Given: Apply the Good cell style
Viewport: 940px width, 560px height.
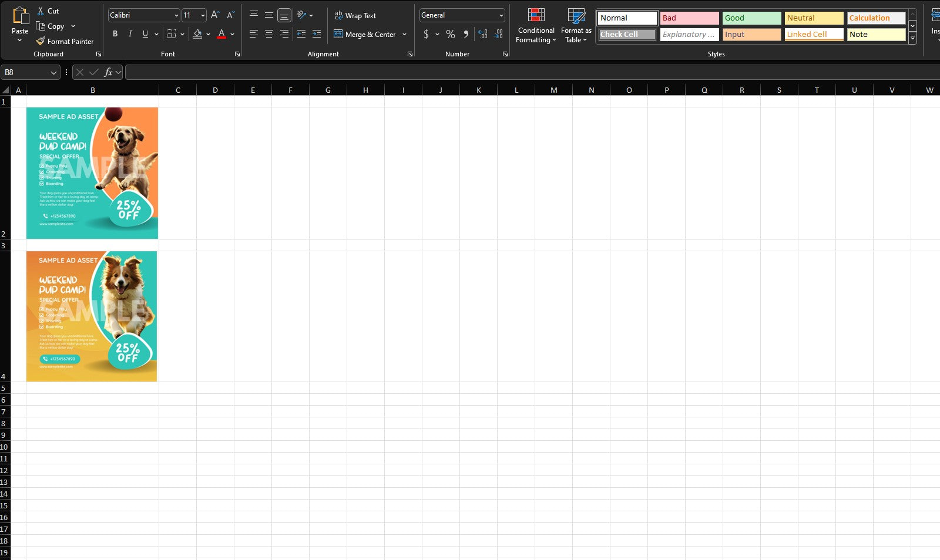Looking at the screenshot, I should pyautogui.click(x=751, y=18).
